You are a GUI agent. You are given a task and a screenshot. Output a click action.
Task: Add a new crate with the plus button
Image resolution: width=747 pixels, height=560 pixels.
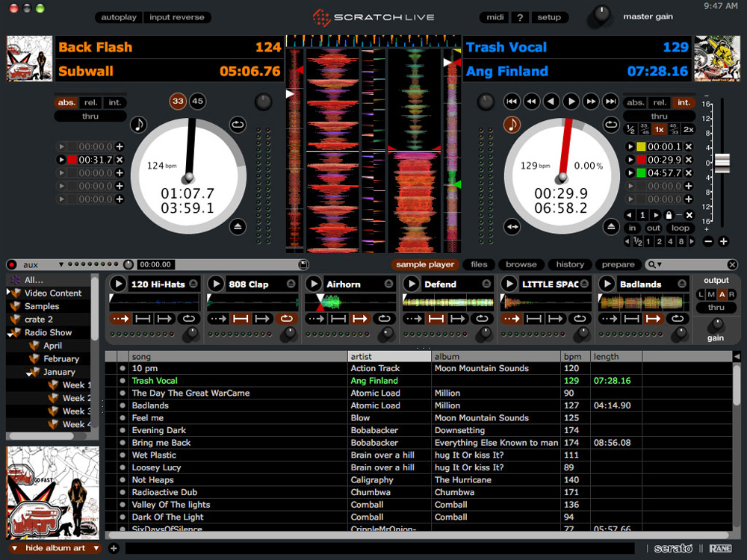[x=114, y=548]
